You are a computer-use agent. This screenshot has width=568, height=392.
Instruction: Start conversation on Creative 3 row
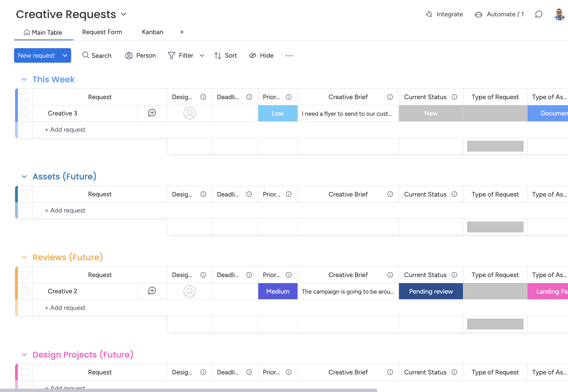(152, 113)
